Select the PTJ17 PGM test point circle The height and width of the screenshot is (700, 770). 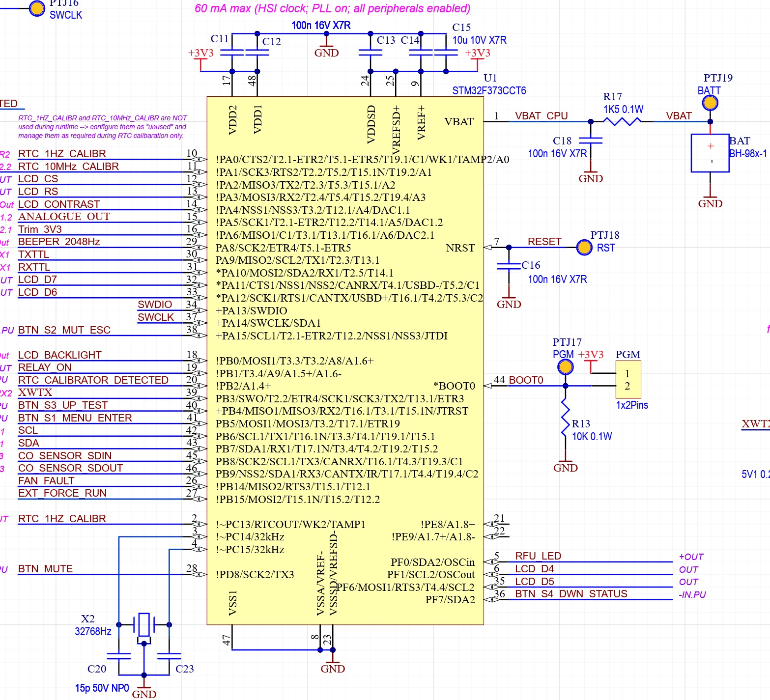point(566,366)
